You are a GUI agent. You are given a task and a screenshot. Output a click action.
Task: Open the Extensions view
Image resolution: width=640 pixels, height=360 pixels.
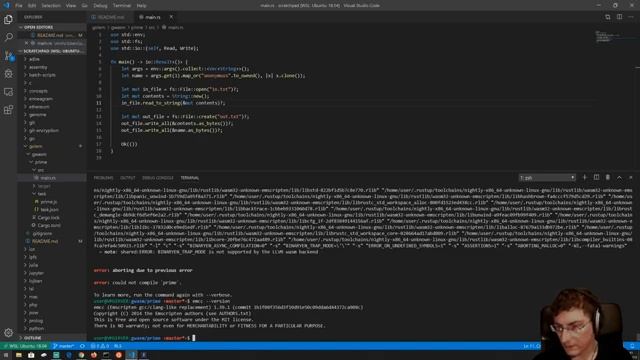point(8,110)
